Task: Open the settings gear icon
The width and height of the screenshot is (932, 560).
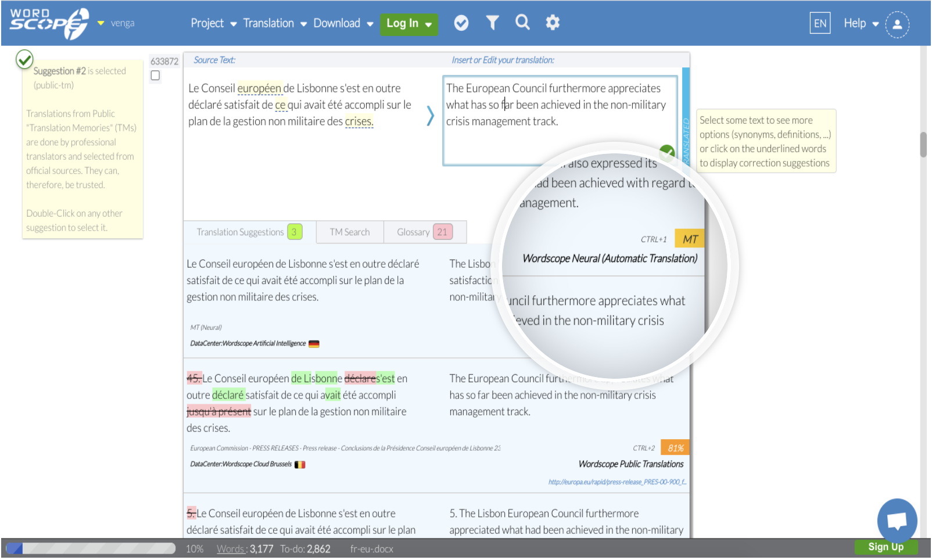Action: pyautogui.click(x=553, y=23)
